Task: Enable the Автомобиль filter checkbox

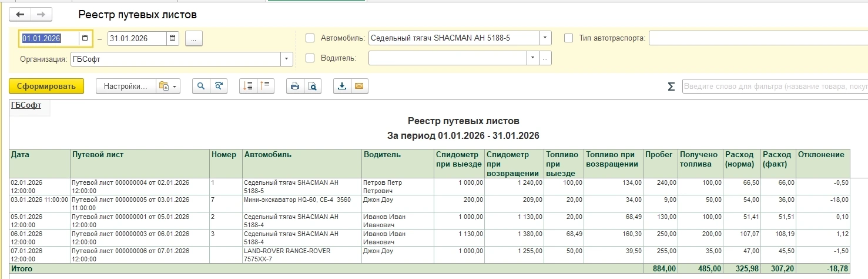Action: pyautogui.click(x=310, y=38)
